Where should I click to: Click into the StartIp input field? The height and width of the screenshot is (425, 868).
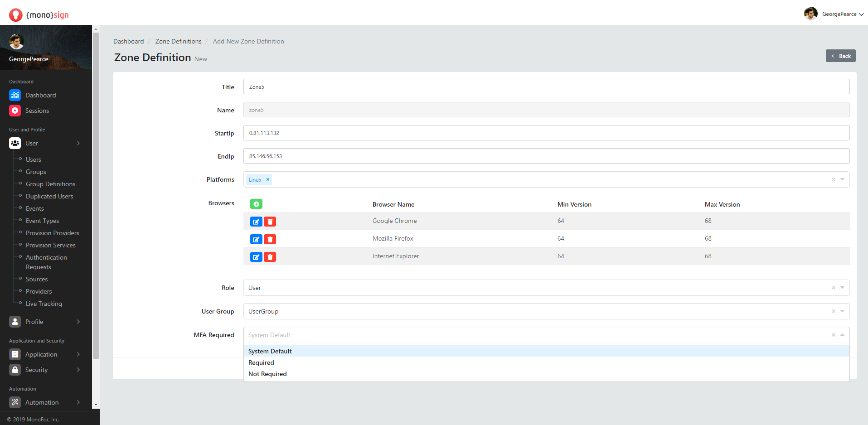[x=546, y=133]
